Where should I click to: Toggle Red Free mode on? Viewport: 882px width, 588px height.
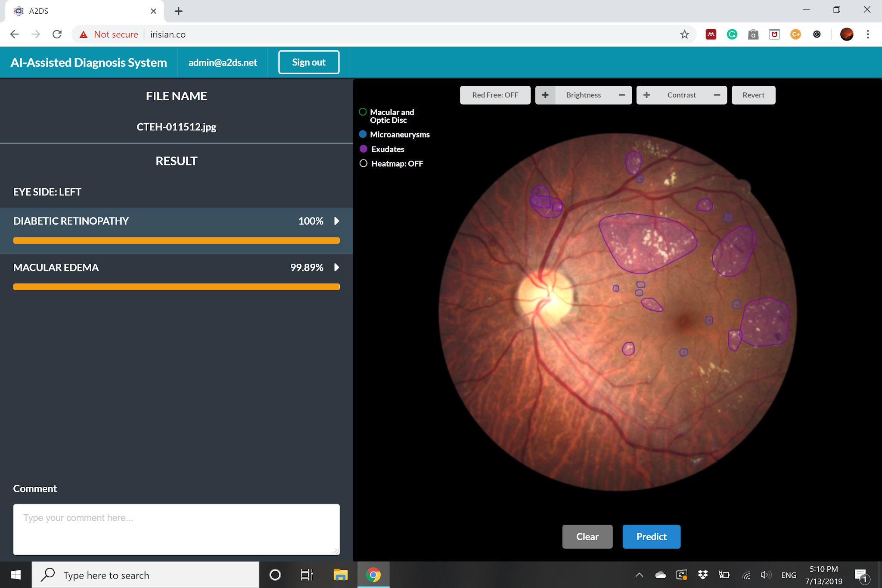coord(495,95)
